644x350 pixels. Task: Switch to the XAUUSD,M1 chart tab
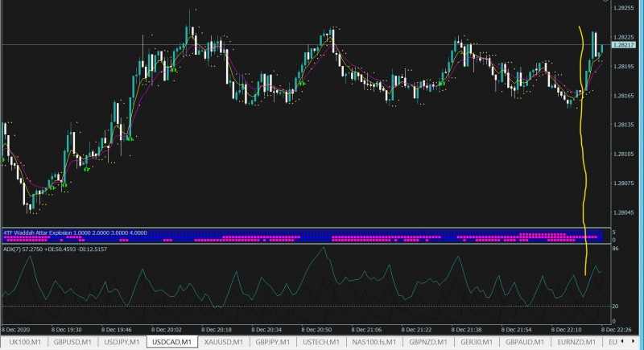click(224, 342)
